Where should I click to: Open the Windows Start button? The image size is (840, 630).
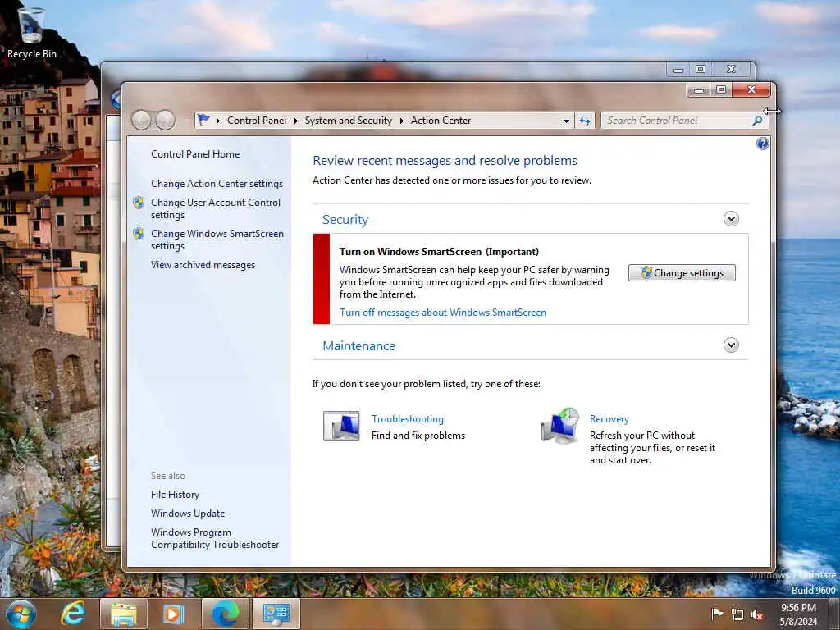click(21, 614)
